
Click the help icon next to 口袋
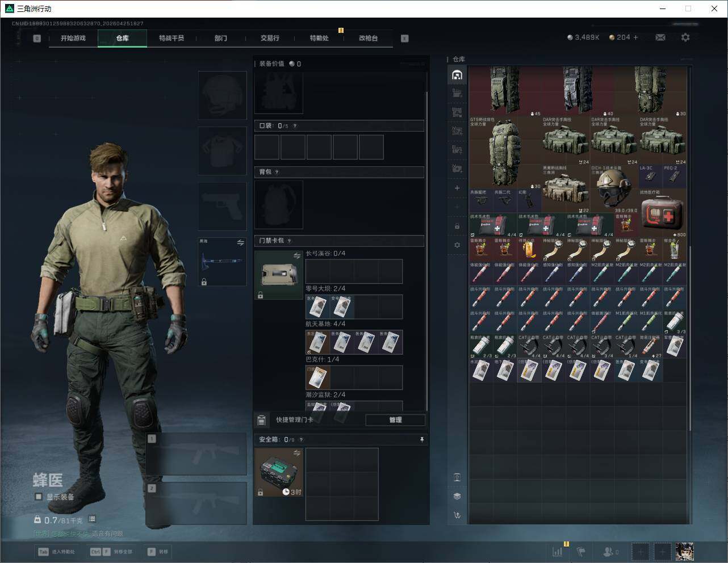coord(295,126)
